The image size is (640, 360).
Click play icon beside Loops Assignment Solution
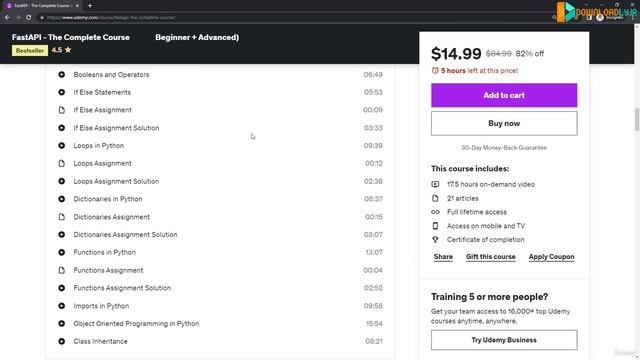(x=62, y=181)
